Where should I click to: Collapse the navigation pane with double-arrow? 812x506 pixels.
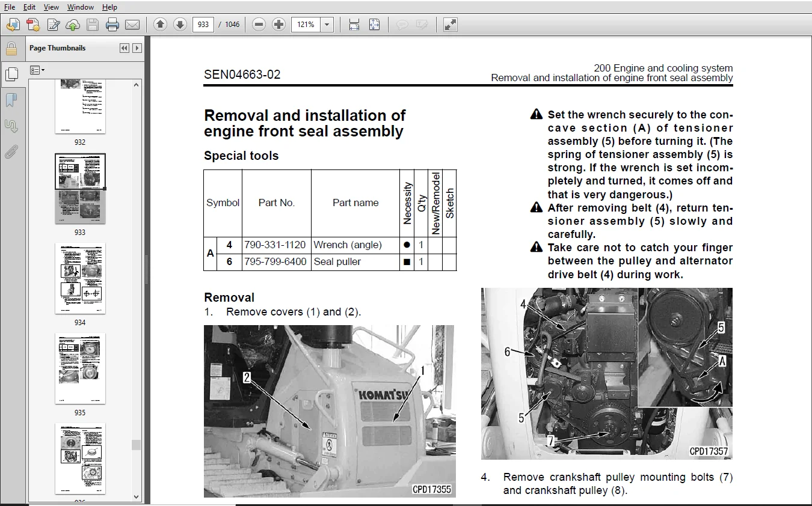coord(125,48)
